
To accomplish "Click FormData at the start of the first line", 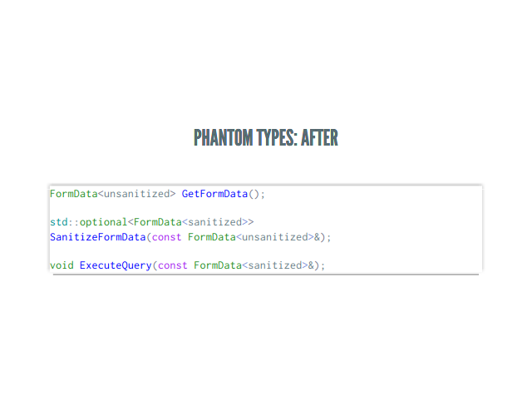I will [x=73, y=194].
